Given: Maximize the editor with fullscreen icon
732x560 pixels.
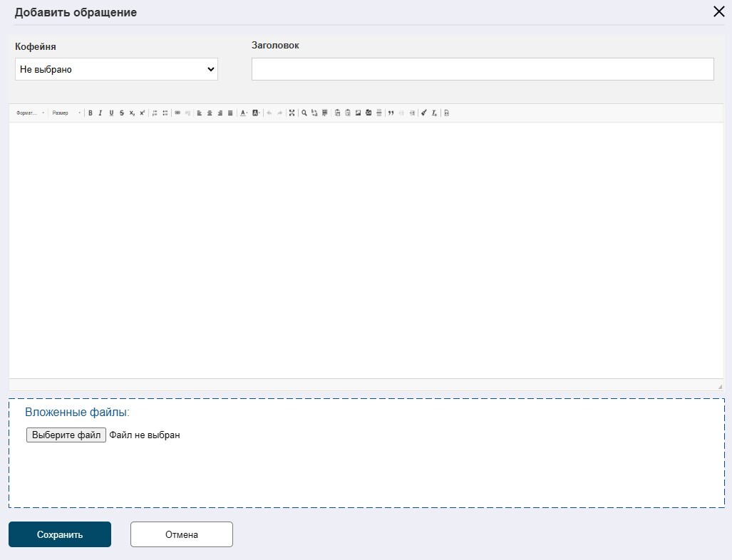Looking at the screenshot, I should coord(292,113).
